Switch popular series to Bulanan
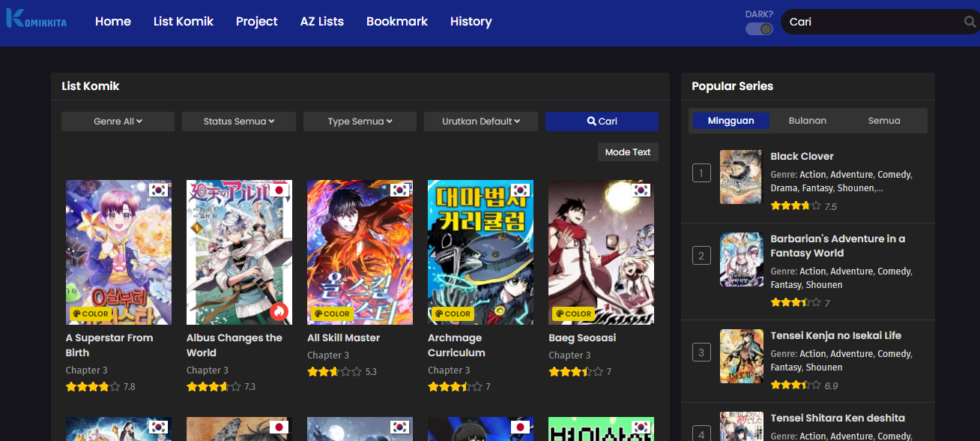Screen dimensions: 980x441 [808, 121]
